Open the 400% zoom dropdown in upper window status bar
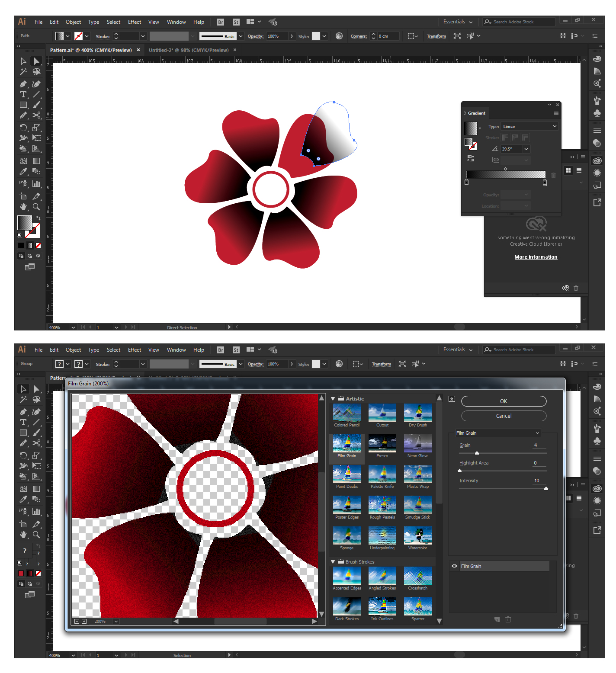Screen dimensions: 616x673 pyautogui.click(x=73, y=327)
